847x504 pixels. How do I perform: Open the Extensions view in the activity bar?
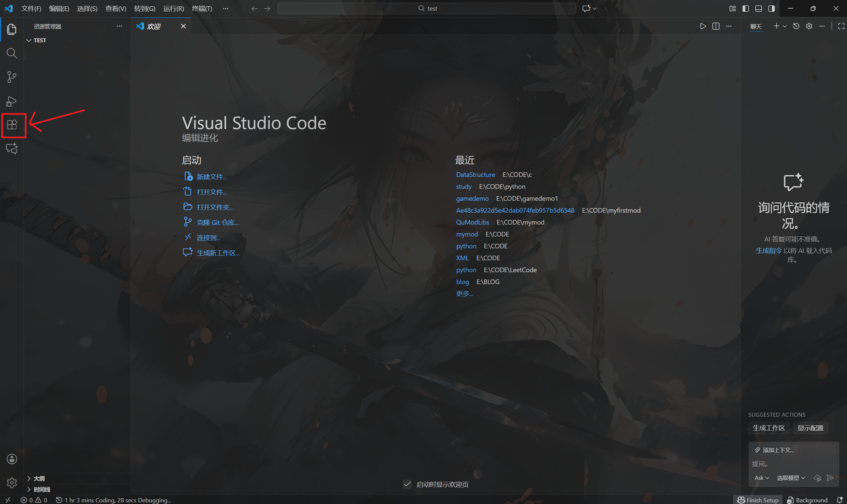[x=12, y=125]
